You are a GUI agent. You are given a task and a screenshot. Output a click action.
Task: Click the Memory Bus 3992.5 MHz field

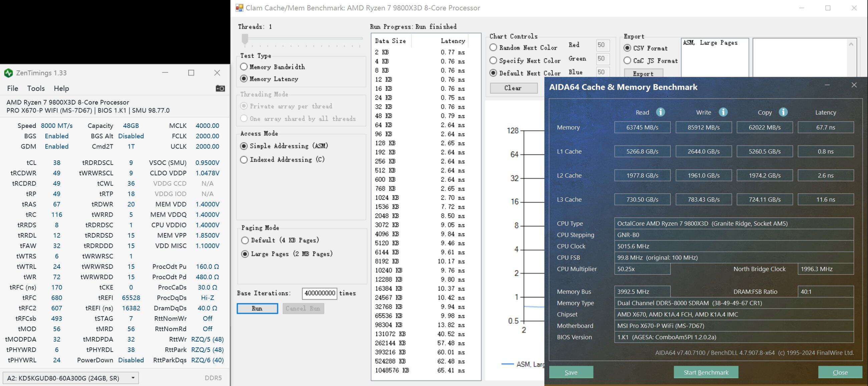642,292
